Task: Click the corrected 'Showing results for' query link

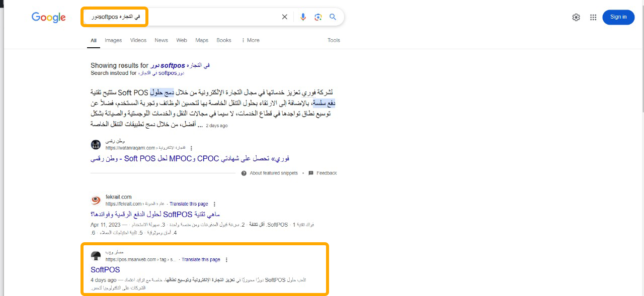Action: (x=180, y=65)
